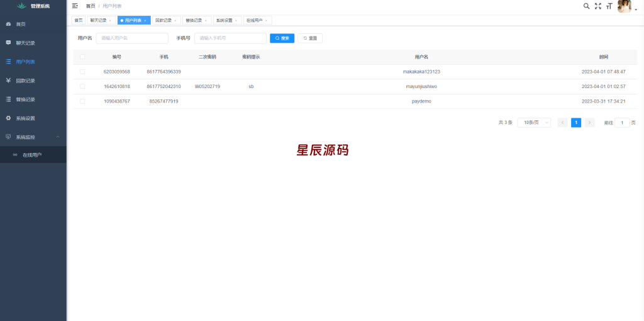The width and height of the screenshot is (644, 321).
Task: Click the blue 搜索 button
Action: pos(282,38)
